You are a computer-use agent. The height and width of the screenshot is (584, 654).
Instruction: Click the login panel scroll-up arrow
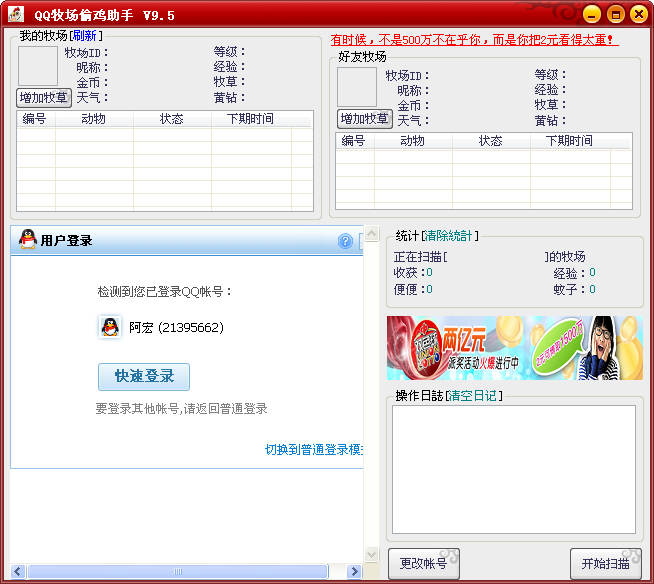371,234
